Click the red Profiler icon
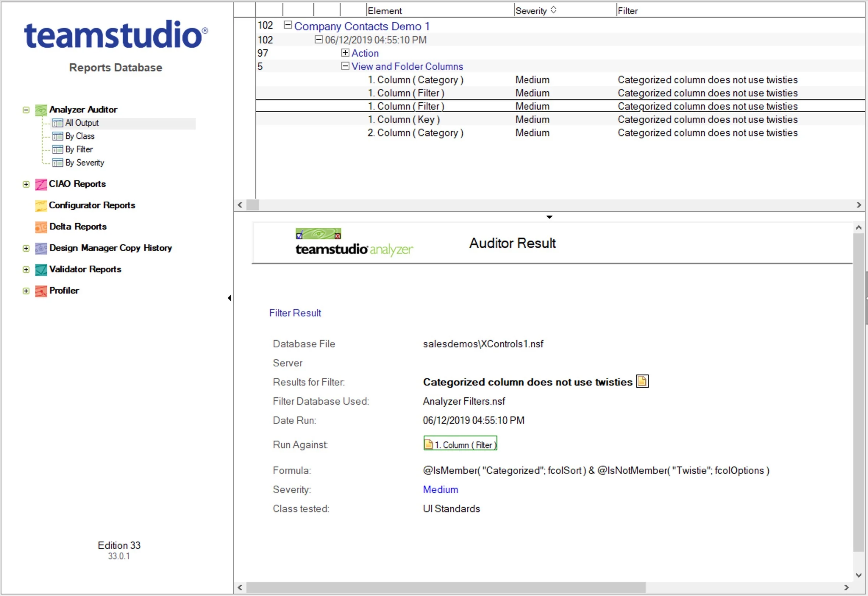 pos(41,291)
